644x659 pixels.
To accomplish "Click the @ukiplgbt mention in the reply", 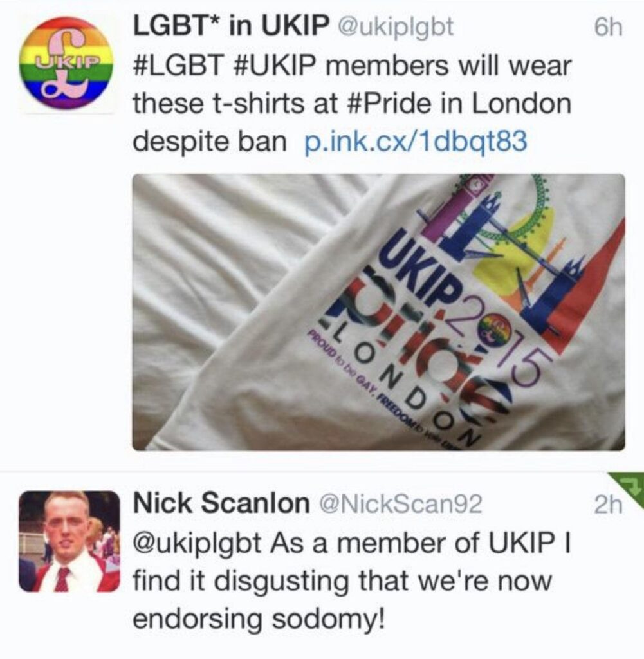I will [x=197, y=543].
